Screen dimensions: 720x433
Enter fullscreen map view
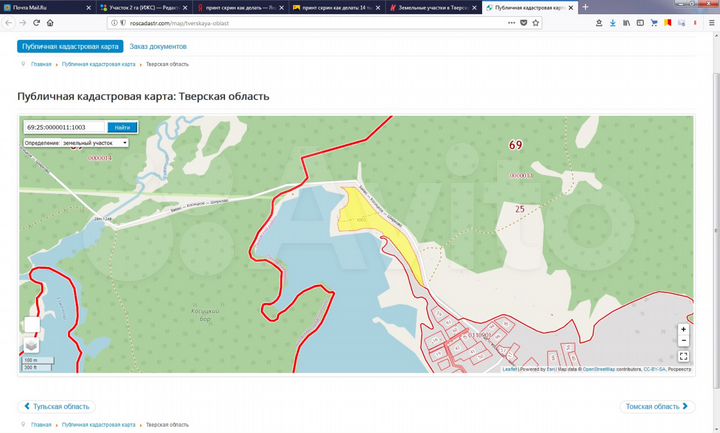click(x=683, y=356)
